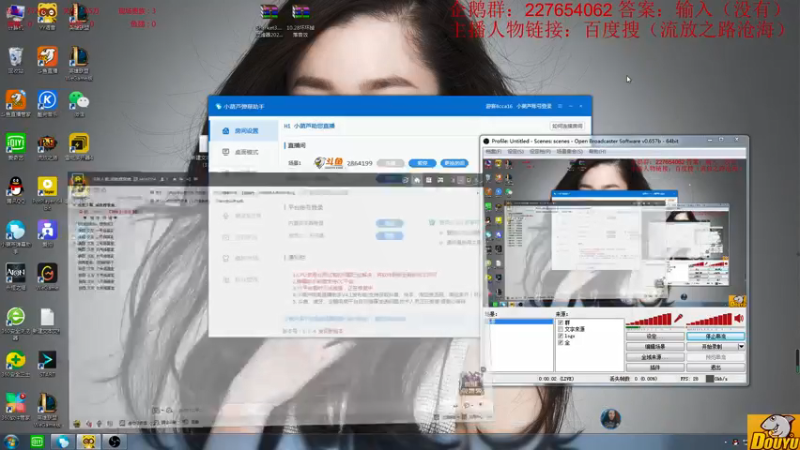Viewport: 800px width, 450px height.
Task: Switch to OBS in the taskbar
Action: (x=114, y=442)
